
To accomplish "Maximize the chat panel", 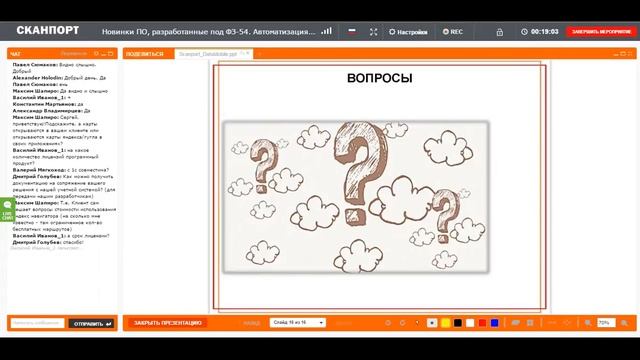I will coord(110,53).
